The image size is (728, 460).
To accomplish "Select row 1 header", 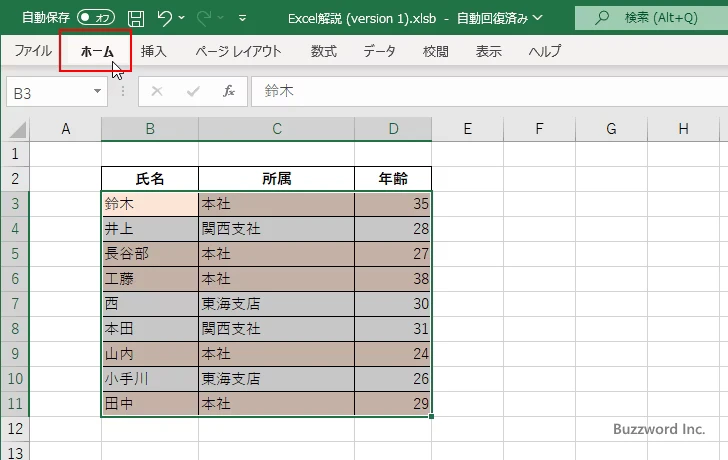I will pyautogui.click(x=15, y=154).
